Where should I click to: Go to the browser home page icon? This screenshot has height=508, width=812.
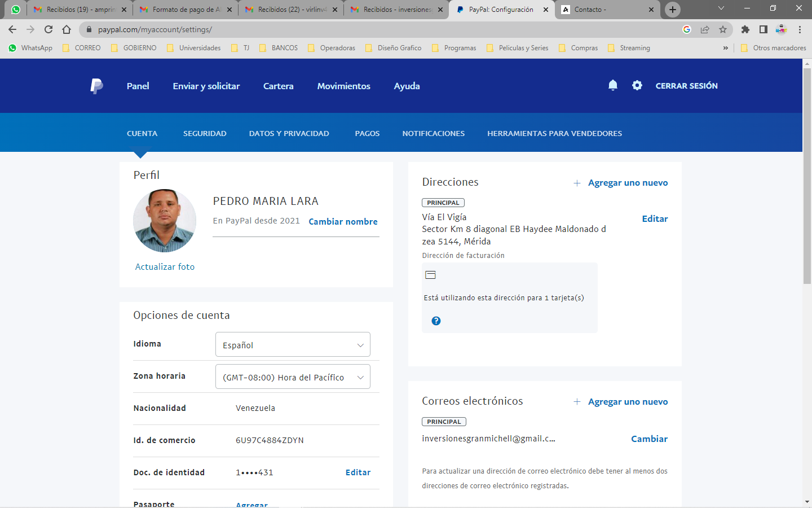[67, 29]
